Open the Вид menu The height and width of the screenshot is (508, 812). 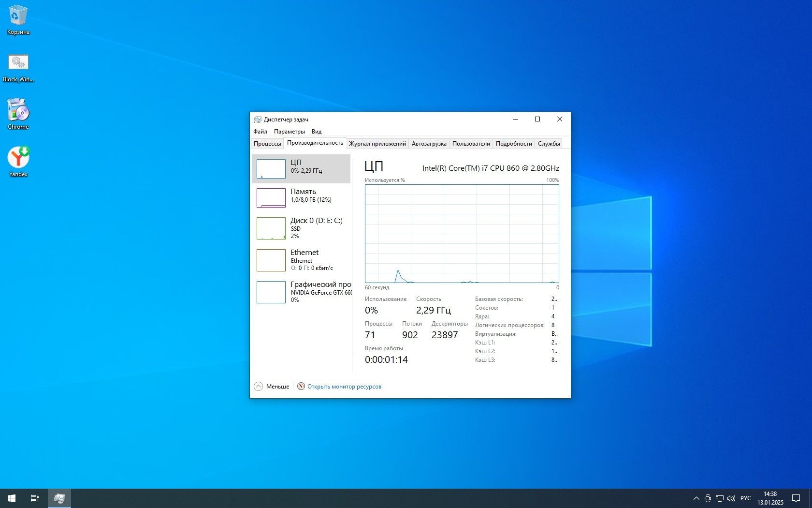(x=317, y=132)
